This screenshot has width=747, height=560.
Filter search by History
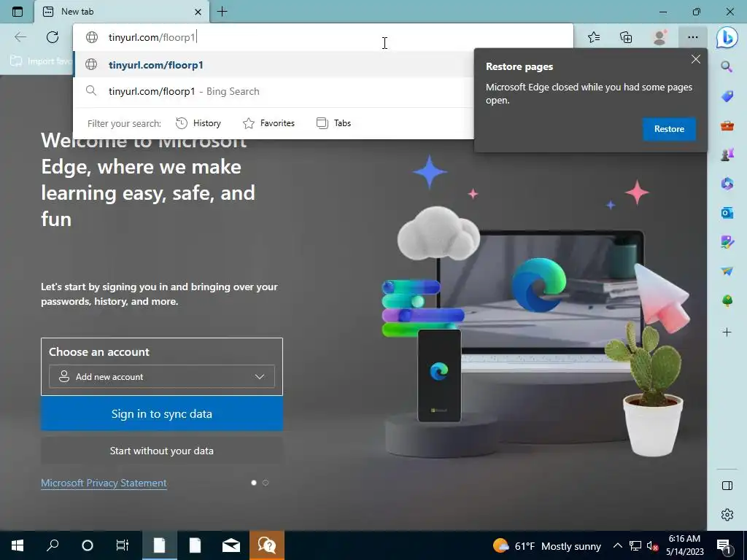pos(198,123)
